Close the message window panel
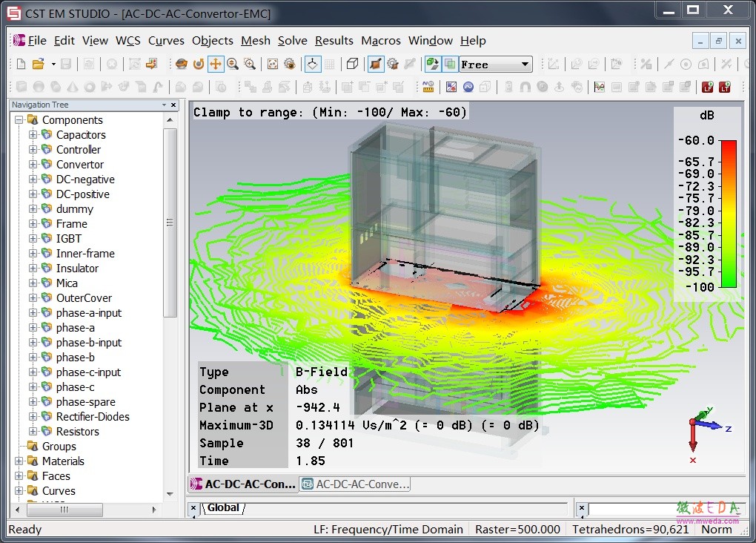 coord(582,508)
